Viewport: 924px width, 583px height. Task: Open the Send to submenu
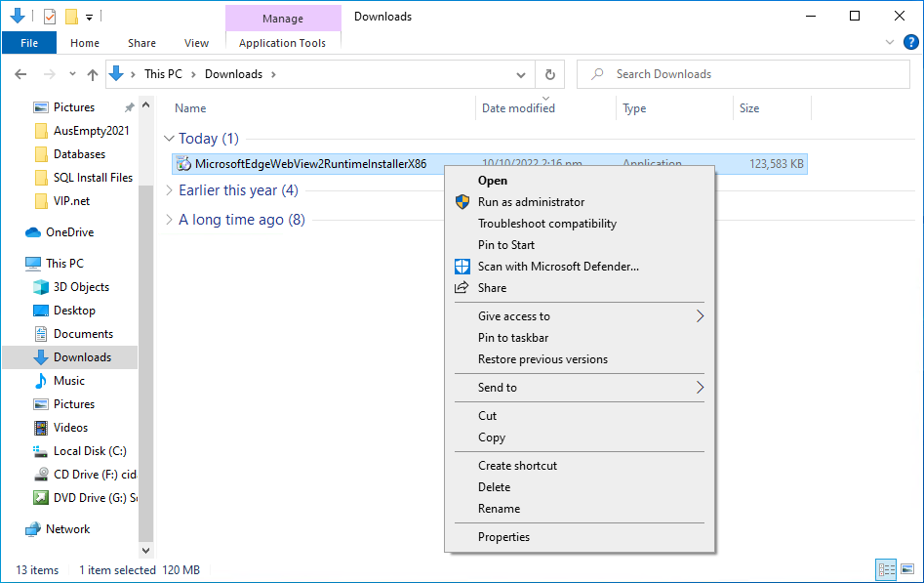(x=580, y=388)
